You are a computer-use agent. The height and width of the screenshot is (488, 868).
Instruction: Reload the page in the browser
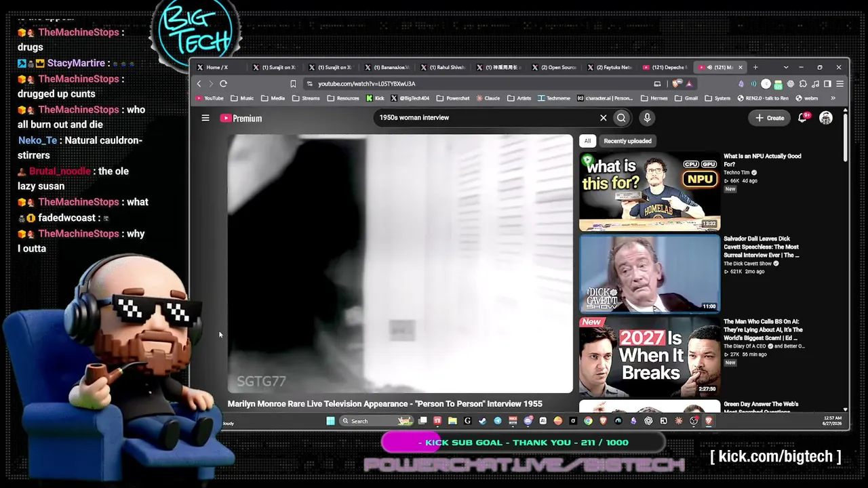[x=223, y=83]
